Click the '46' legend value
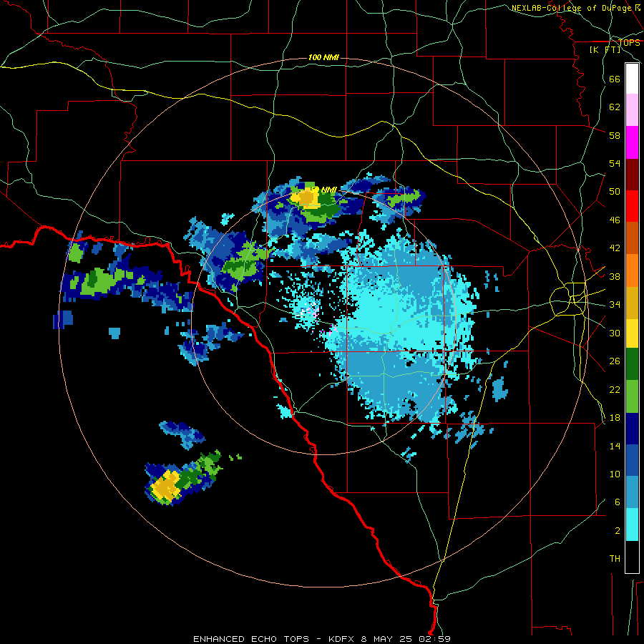Screen dimensions: 644x644 pyautogui.click(x=615, y=220)
